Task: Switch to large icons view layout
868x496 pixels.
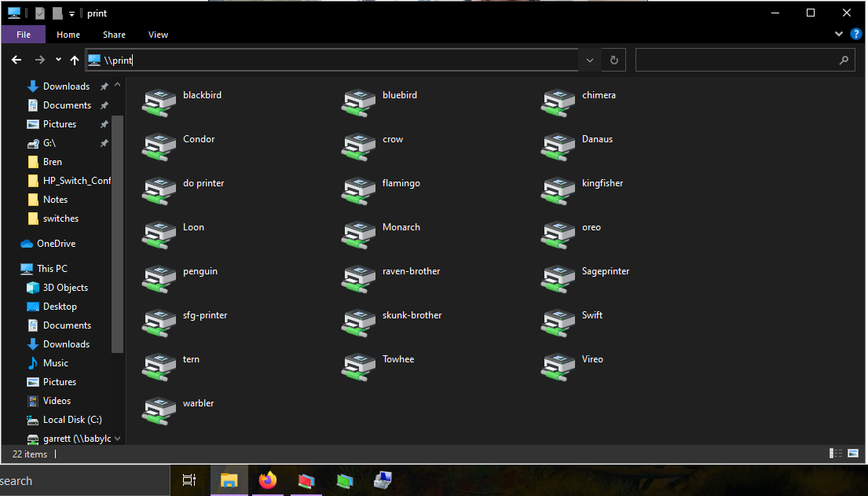Action: pos(853,454)
